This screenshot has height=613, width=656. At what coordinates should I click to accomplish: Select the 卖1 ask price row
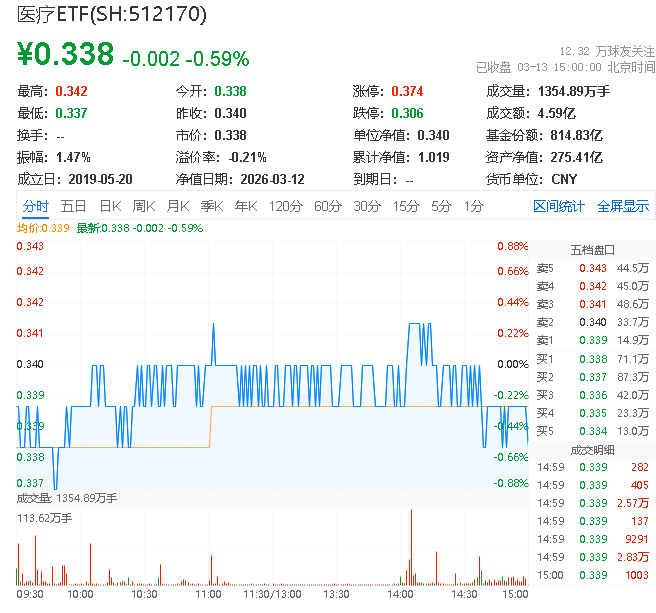coord(592,340)
